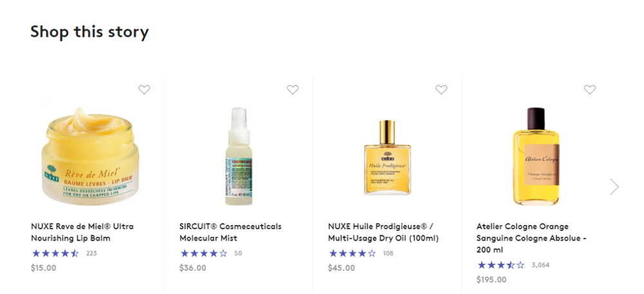Open NUXE Huile Prodigieuse Multi-Usage Dry Oil link
Screen dimensions: 644x294
383,232
